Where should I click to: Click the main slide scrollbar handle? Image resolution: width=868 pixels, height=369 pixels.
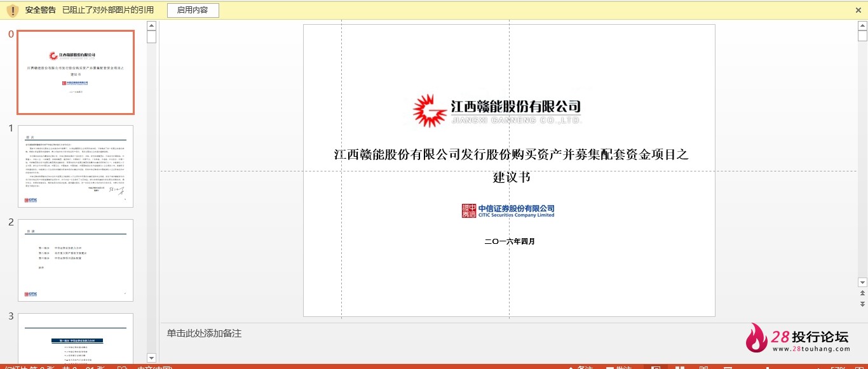pos(862,36)
